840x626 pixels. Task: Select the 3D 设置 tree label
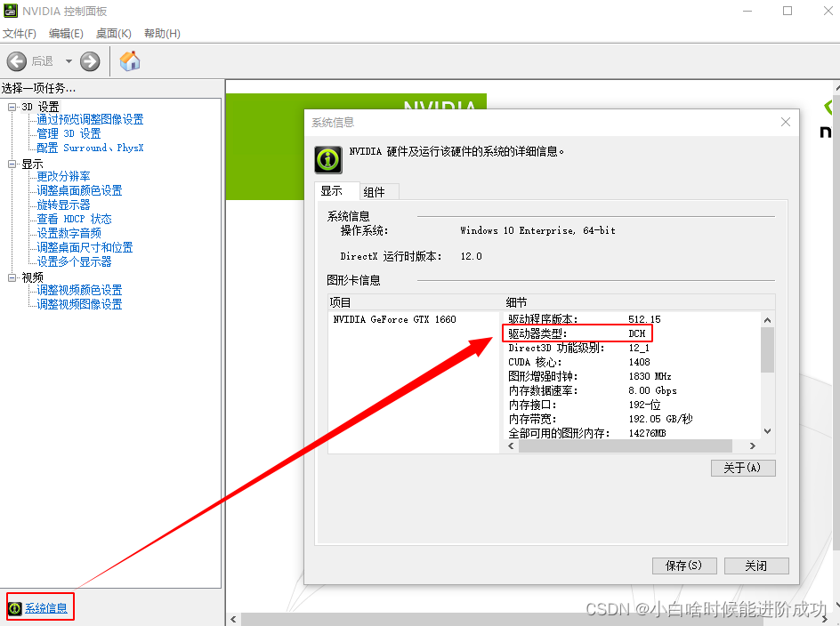40,107
